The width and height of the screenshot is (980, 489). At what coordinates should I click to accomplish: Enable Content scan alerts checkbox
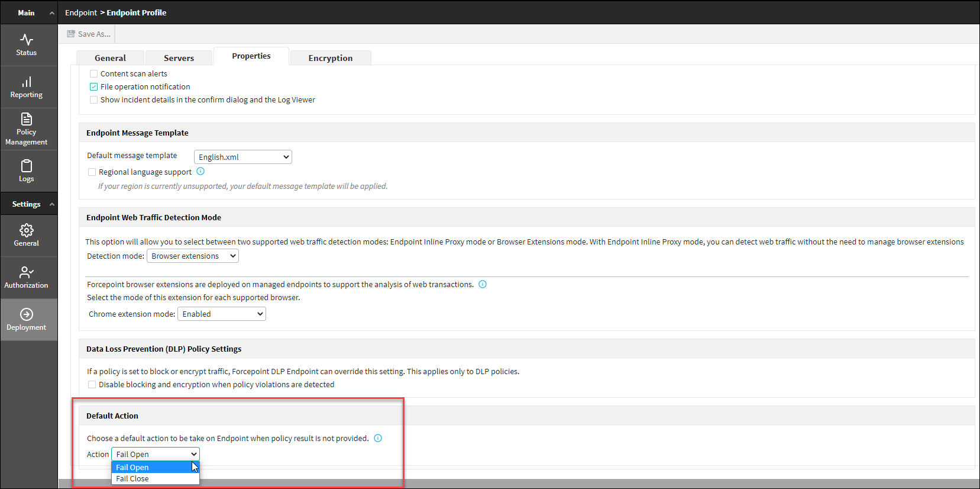coord(93,74)
